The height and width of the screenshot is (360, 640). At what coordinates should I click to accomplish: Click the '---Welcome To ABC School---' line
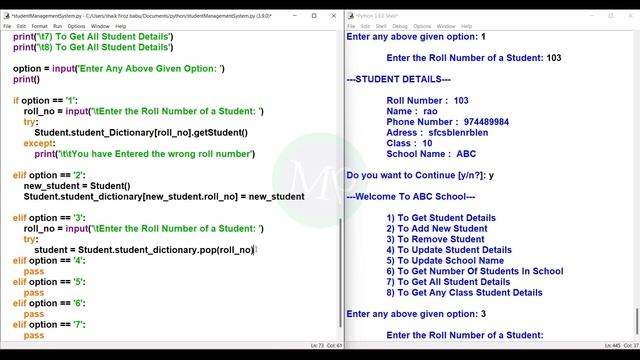411,196
